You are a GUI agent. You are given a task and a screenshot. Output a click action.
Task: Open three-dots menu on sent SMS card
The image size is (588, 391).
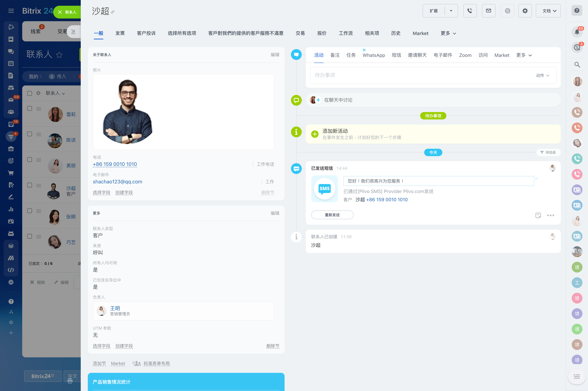tap(550, 215)
